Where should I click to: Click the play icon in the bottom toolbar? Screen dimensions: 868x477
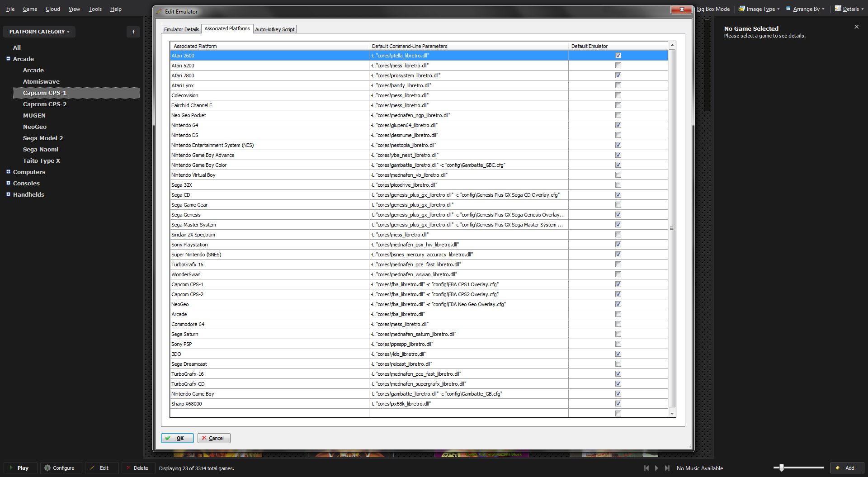(x=11, y=468)
